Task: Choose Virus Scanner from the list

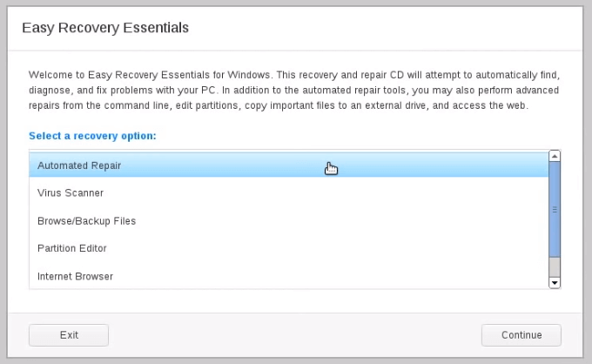Action: [x=71, y=193]
